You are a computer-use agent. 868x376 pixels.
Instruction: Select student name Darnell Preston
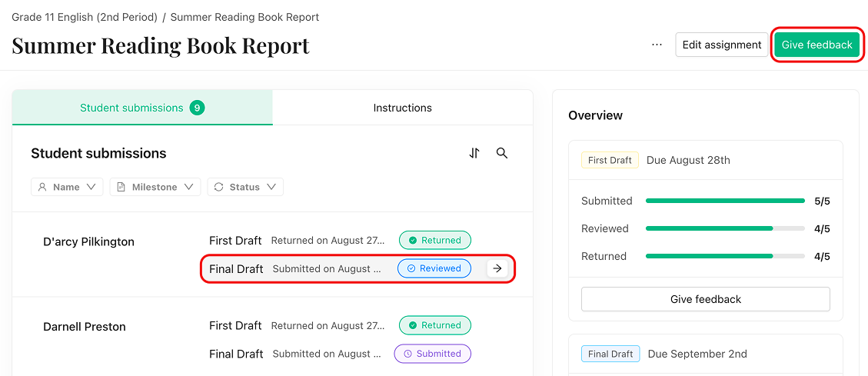(x=85, y=327)
